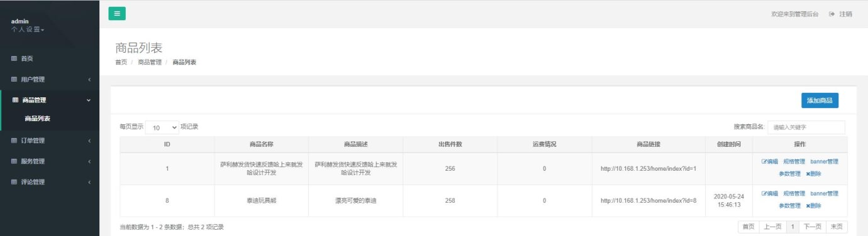The image size is (868, 236).
Task: Click the 订单管理 sidebar icon
Action: (x=14, y=141)
